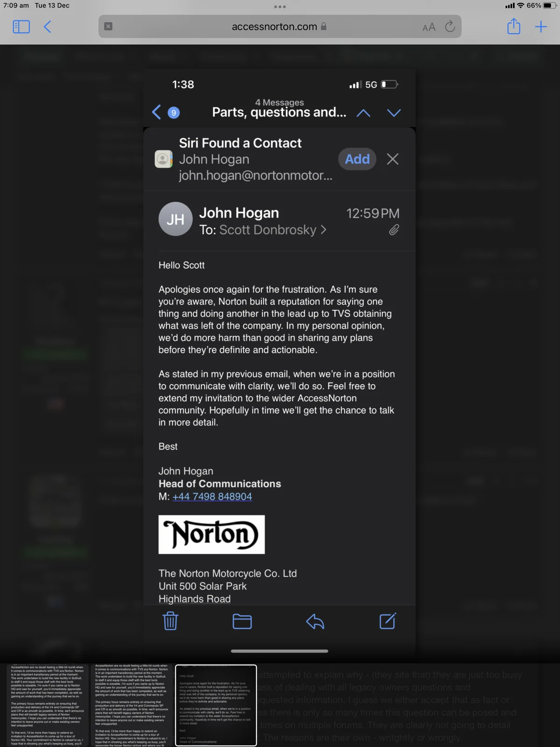Dismiss the Siri Found a Contact banner
The image size is (560, 747).
392,159
